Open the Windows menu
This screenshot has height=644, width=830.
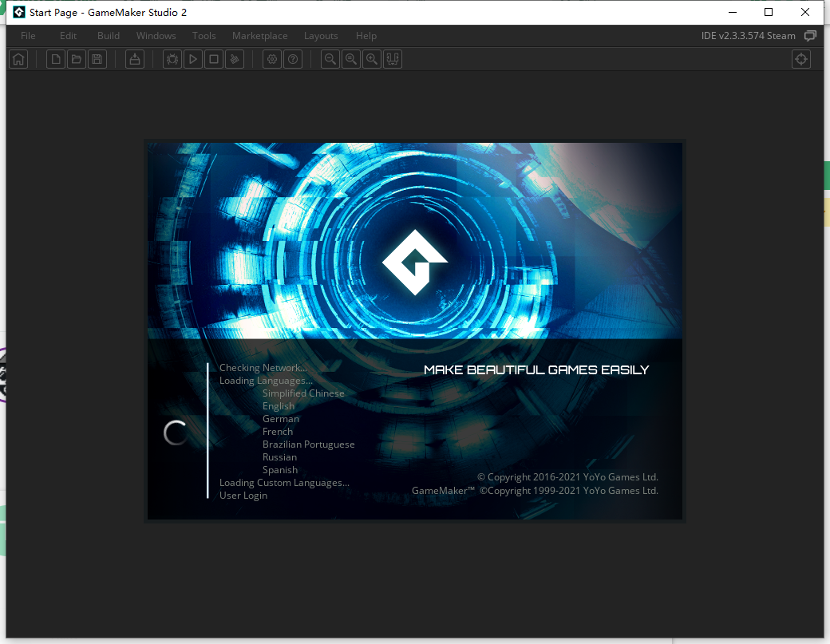click(156, 35)
